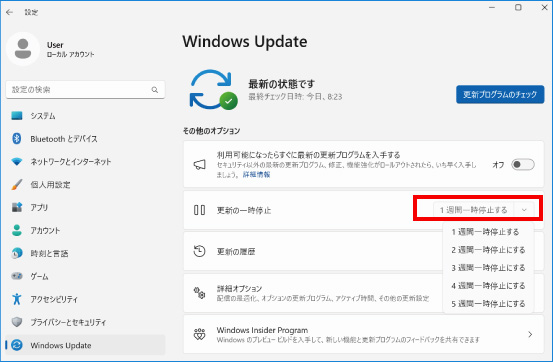Click the network Wi-Fi icon in the sidebar
The width and height of the screenshot is (553, 362).
point(17,162)
